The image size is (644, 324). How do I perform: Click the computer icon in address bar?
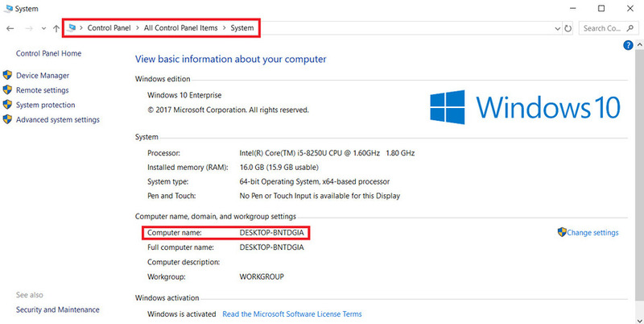coord(73,28)
